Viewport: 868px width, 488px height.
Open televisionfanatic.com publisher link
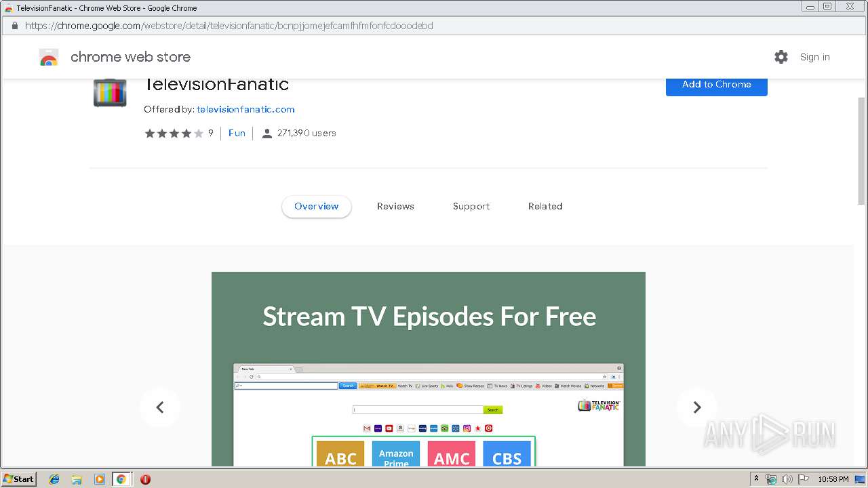tap(245, 109)
